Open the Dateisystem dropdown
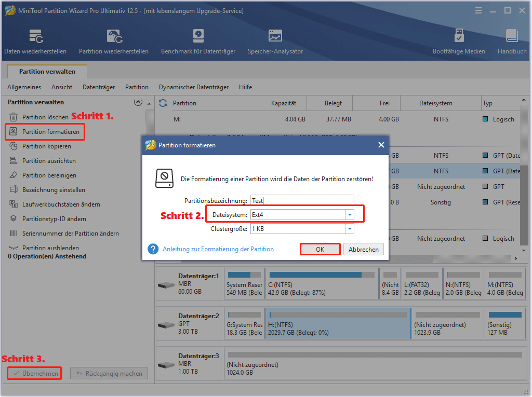 click(x=350, y=214)
